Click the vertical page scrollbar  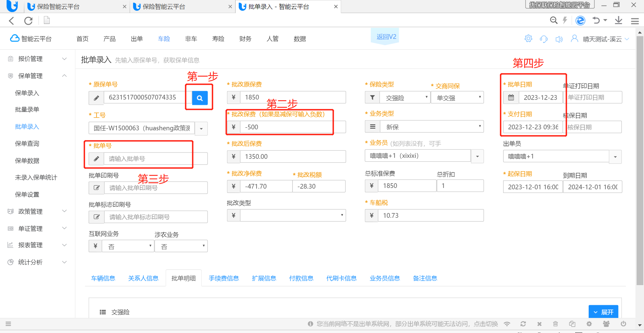pos(640,160)
